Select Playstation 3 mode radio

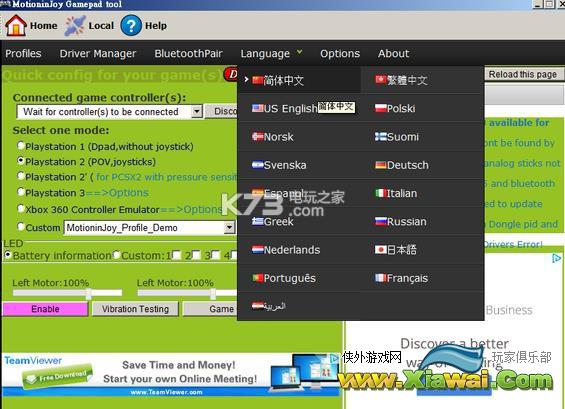pyautogui.click(x=21, y=192)
